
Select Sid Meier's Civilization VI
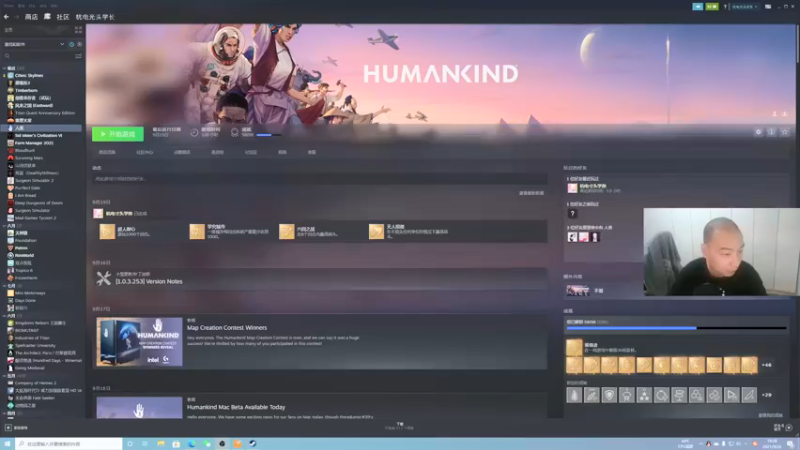38,135
